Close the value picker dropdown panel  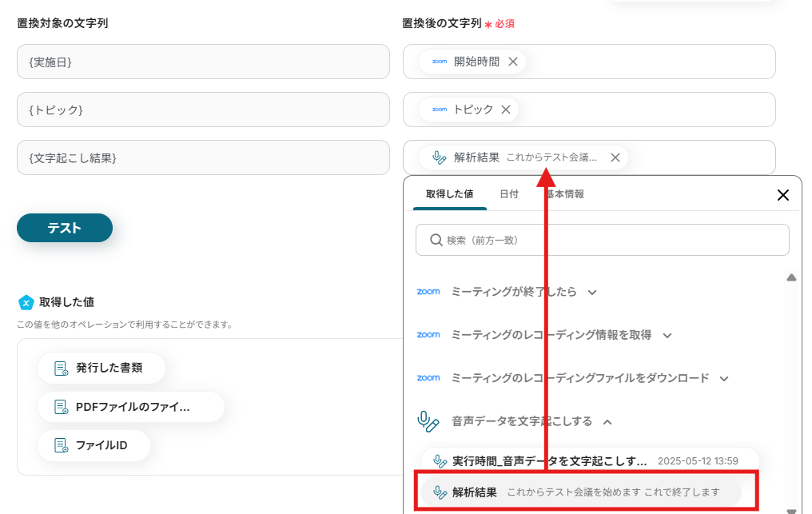tap(783, 195)
